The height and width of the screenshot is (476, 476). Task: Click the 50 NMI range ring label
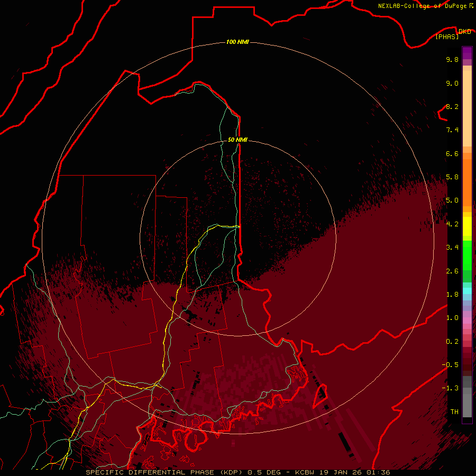pos(237,140)
